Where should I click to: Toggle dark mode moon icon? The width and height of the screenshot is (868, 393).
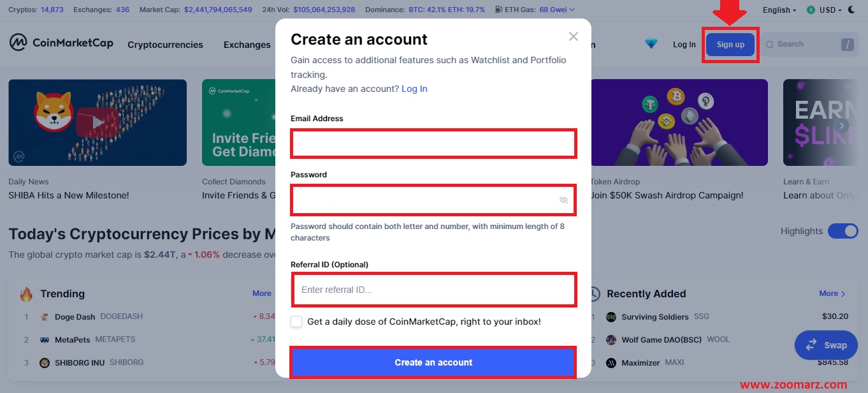tap(851, 10)
